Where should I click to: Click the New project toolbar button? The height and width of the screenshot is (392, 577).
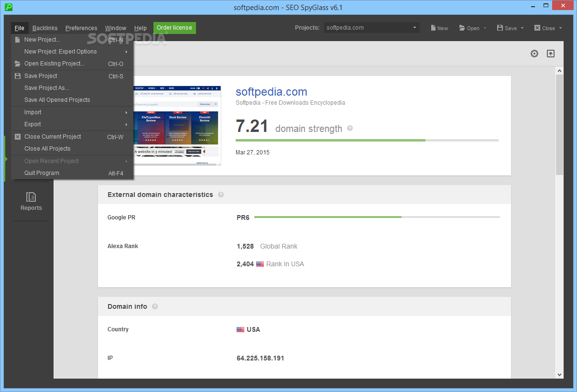[x=439, y=28]
